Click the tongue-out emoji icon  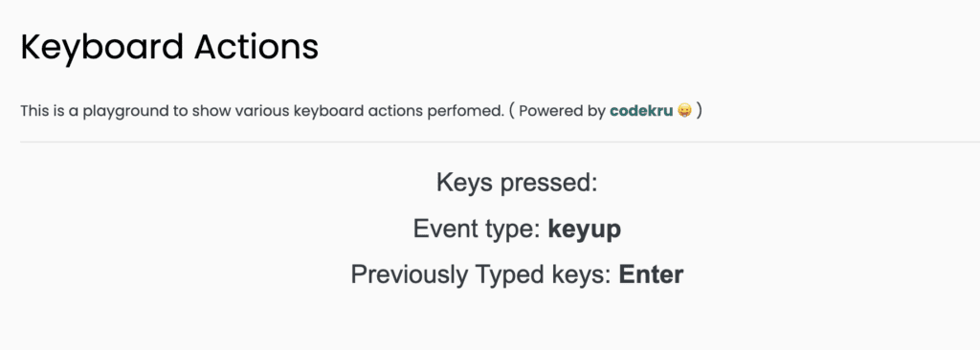[x=684, y=111]
